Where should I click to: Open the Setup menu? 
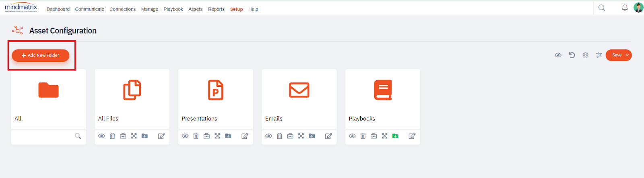(x=236, y=9)
